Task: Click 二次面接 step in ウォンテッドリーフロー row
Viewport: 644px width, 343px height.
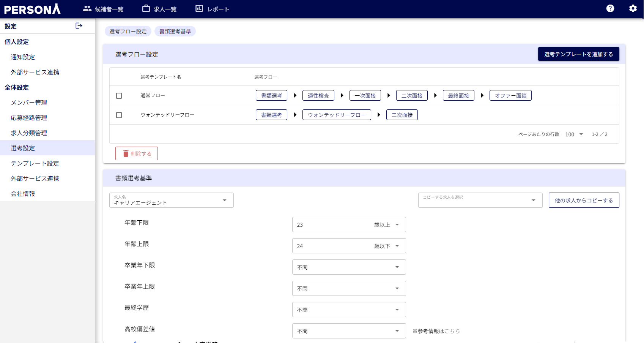Action: [x=402, y=115]
